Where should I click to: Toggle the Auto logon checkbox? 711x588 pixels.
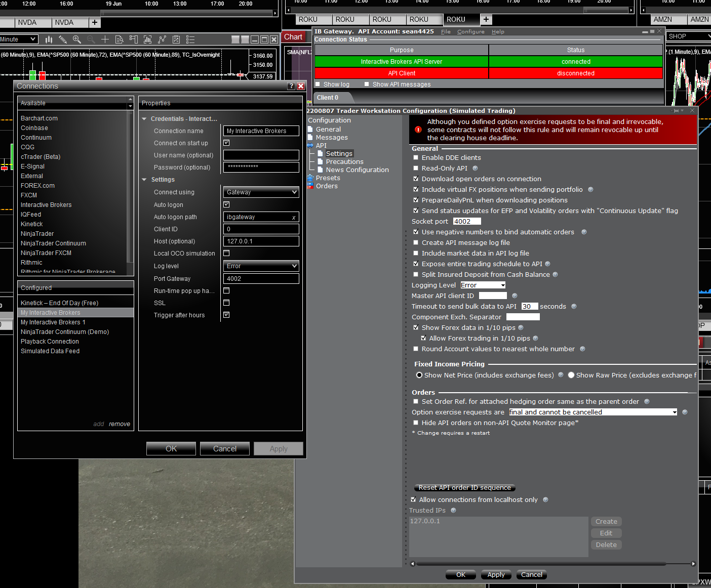click(x=226, y=205)
